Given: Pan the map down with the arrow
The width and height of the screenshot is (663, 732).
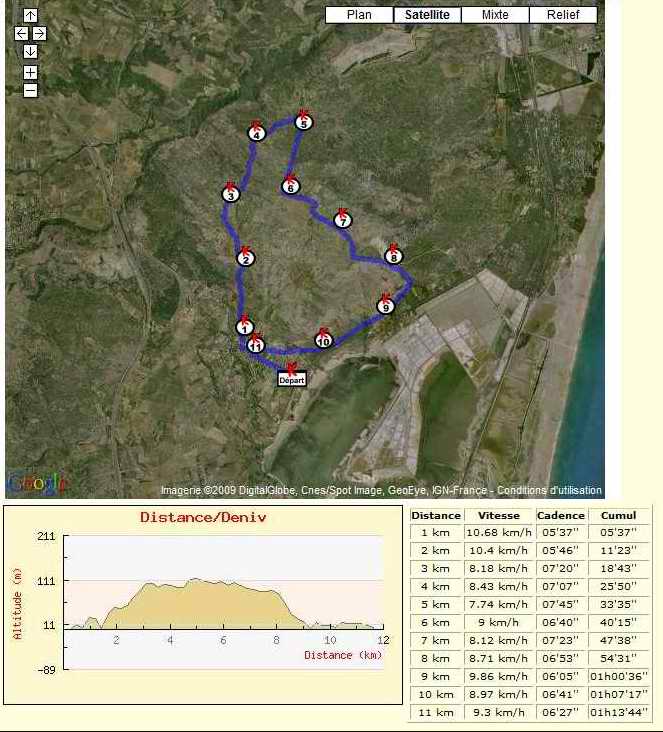Looking at the screenshot, I should [x=30, y=51].
